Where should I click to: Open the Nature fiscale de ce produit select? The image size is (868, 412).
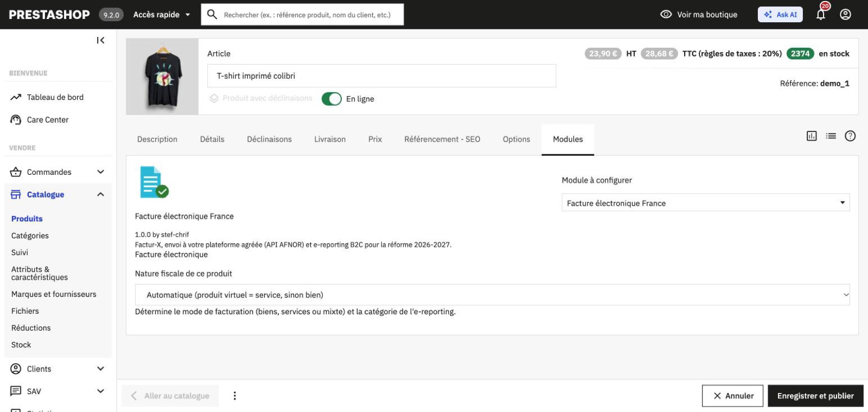(x=492, y=295)
